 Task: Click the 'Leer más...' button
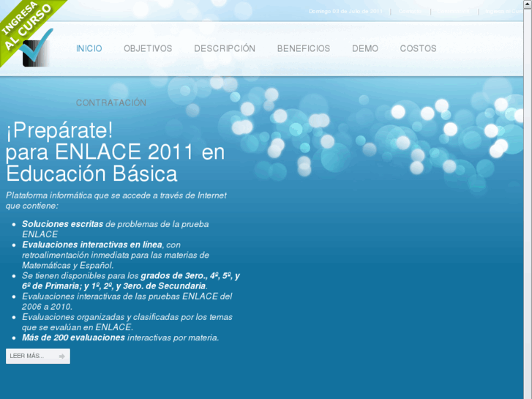38,357
